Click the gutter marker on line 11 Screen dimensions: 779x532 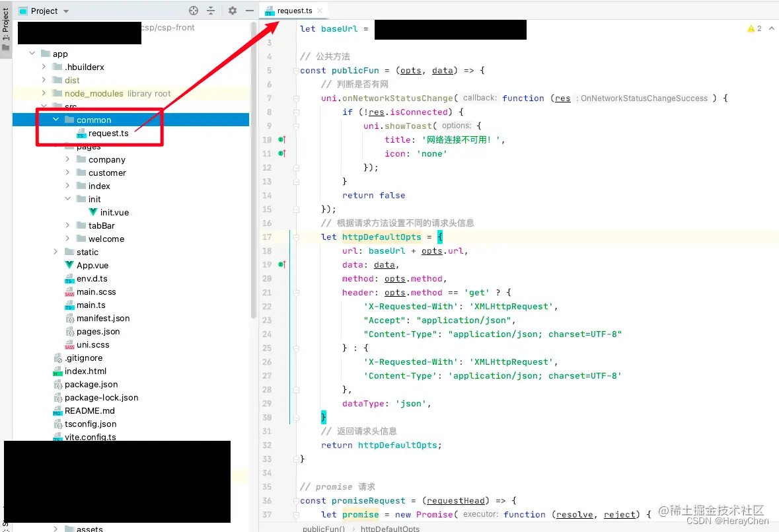pos(282,153)
